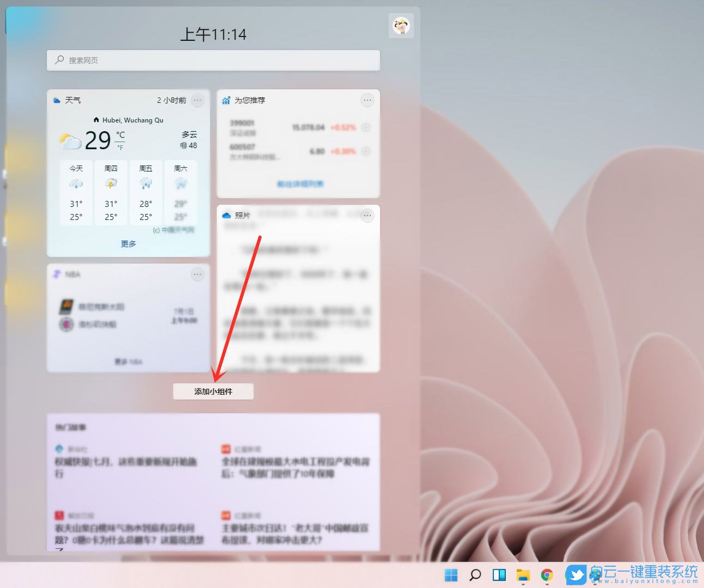Click the stock chart icon on 为您推荐 widget
The width and height of the screenshot is (704, 588).
226,100
